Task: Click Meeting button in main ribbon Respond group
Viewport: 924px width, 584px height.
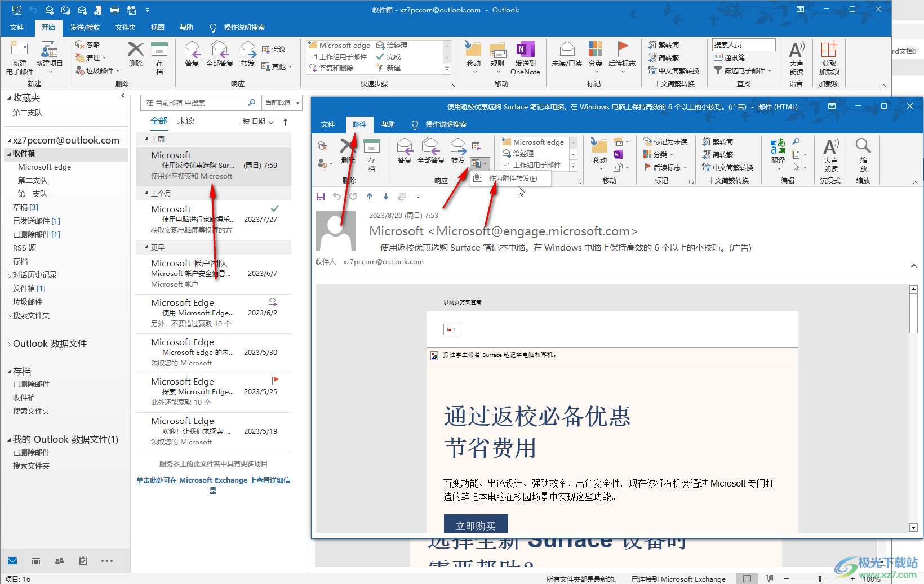Action: (274, 49)
